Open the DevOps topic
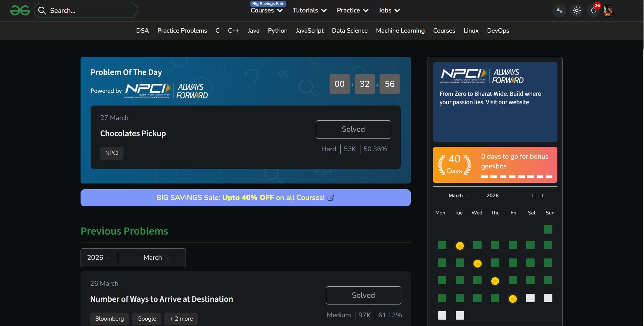 [498, 31]
